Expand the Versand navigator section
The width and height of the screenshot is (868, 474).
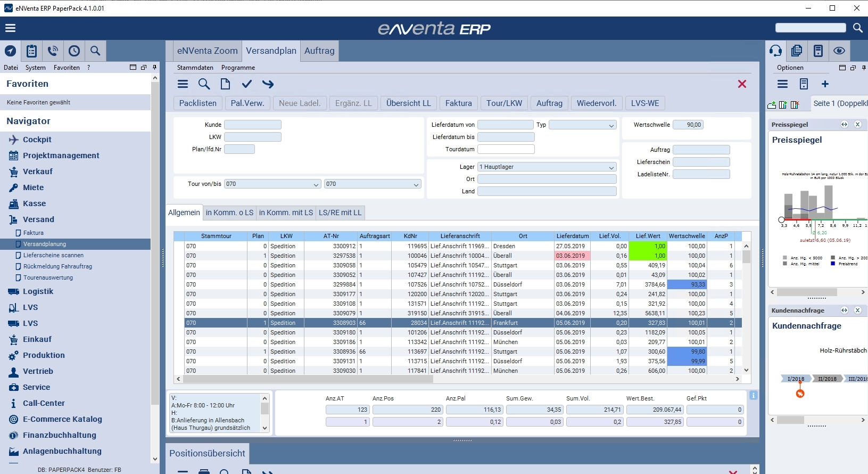click(38, 219)
